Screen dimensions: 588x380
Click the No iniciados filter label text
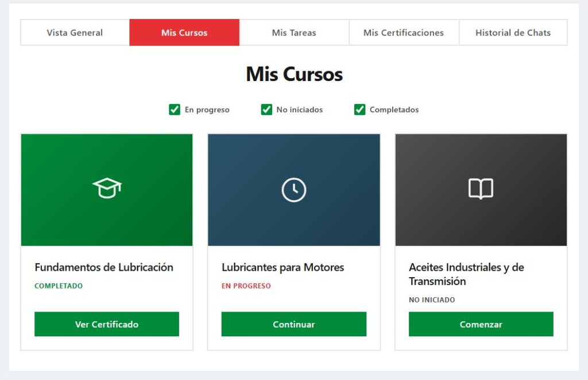click(300, 110)
